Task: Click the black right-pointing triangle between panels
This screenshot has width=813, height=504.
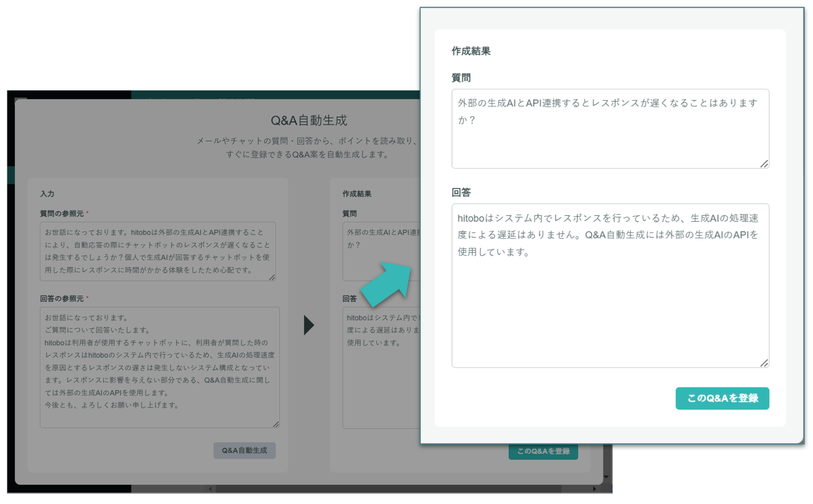Action: point(309,325)
